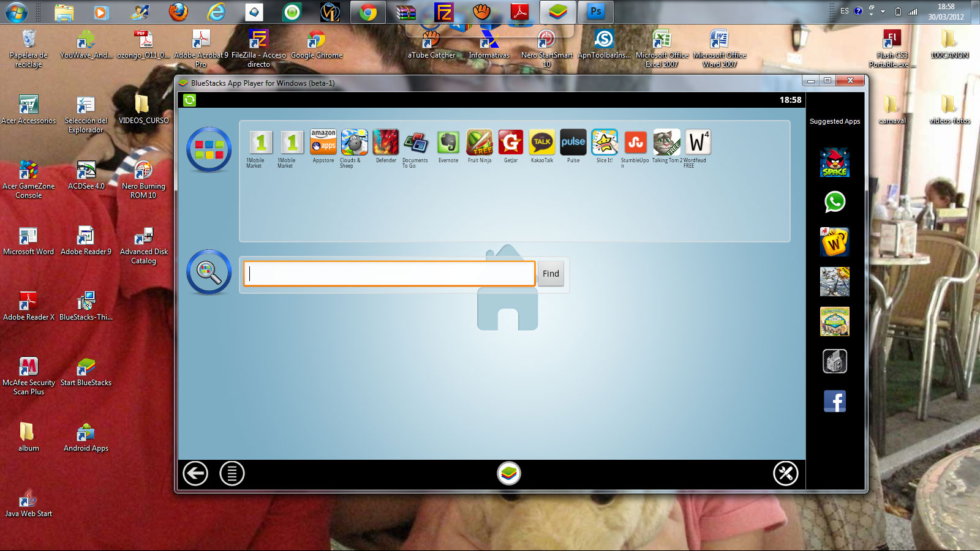Viewport: 980px width, 551px height.
Task: Select the Google Chrome desktop shortcut
Action: pos(317,45)
